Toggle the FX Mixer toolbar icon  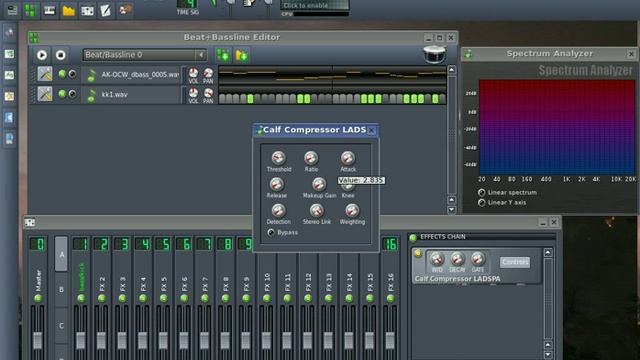(x=87, y=10)
